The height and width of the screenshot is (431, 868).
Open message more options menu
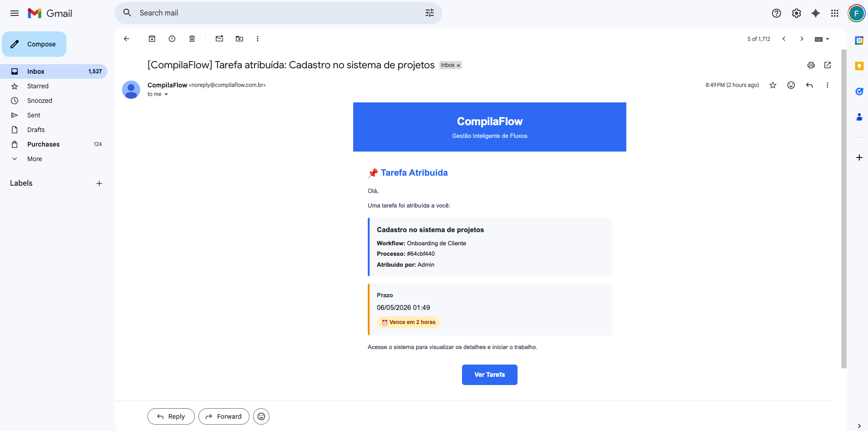[x=827, y=85]
